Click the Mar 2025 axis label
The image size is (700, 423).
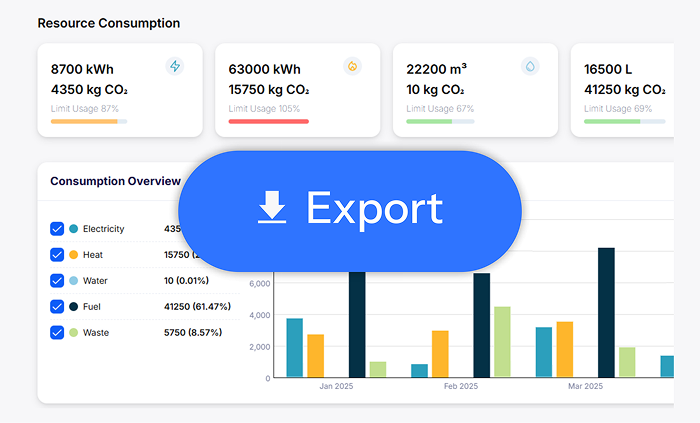[x=585, y=386]
